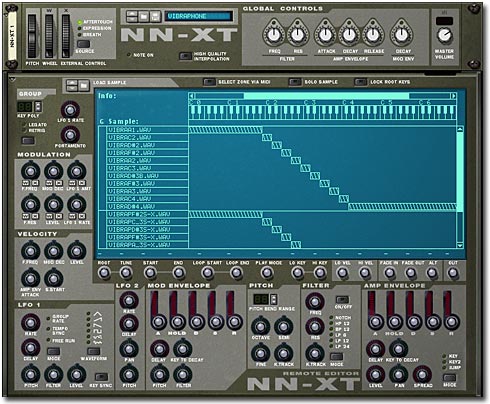Click the LFO 2 Pan knob
490x404 pixels.
click(x=129, y=349)
